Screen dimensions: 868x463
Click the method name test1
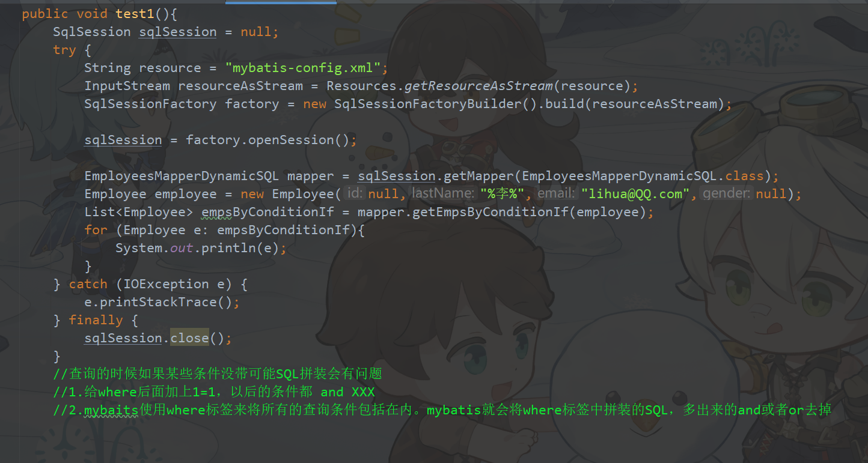coord(135,14)
